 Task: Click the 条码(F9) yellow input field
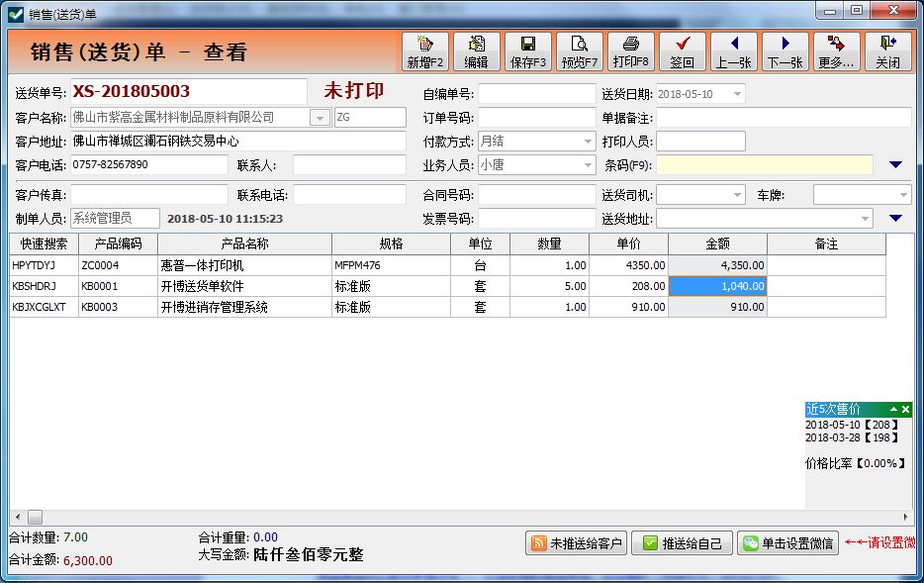click(x=765, y=165)
